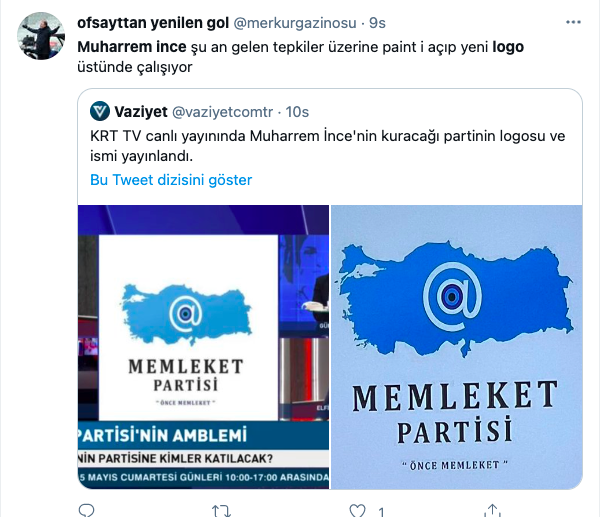Click the retweet arrows icon

tap(221, 511)
